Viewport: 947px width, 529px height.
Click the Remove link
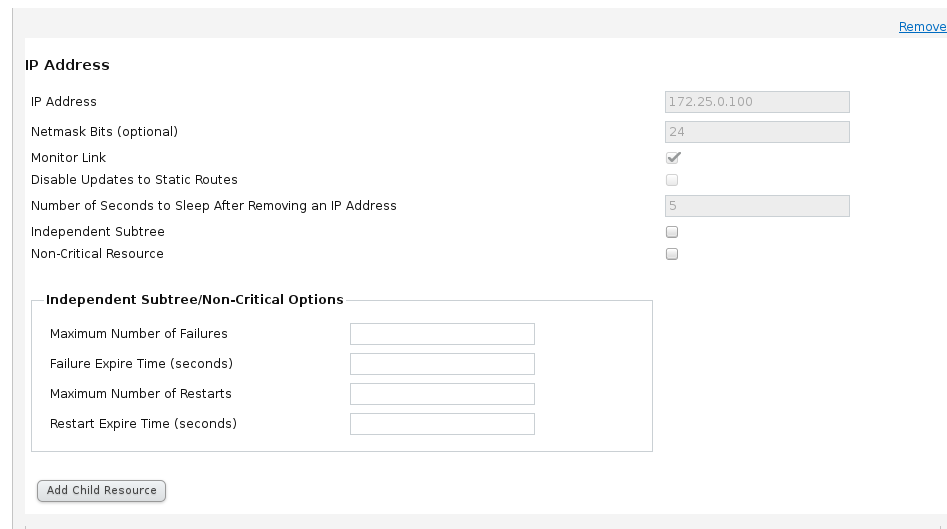click(x=922, y=27)
